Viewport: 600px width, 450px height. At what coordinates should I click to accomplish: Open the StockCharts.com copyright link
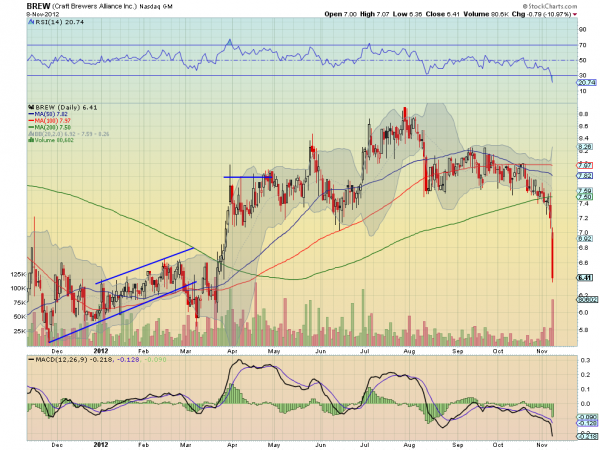point(550,6)
